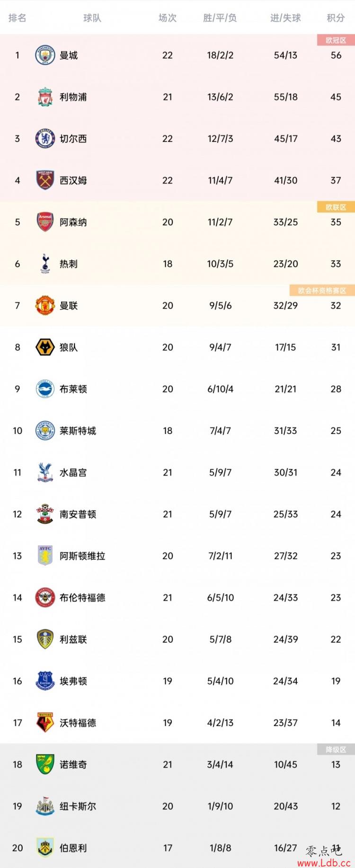
Task: Click the Manchester United club crest
Action: 45,305
